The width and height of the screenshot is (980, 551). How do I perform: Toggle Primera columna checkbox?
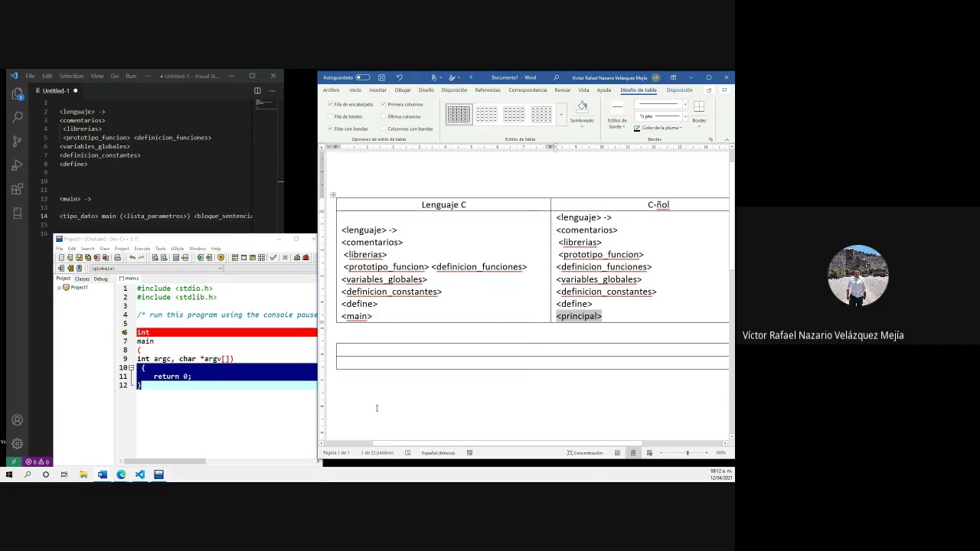click(384, 104)
